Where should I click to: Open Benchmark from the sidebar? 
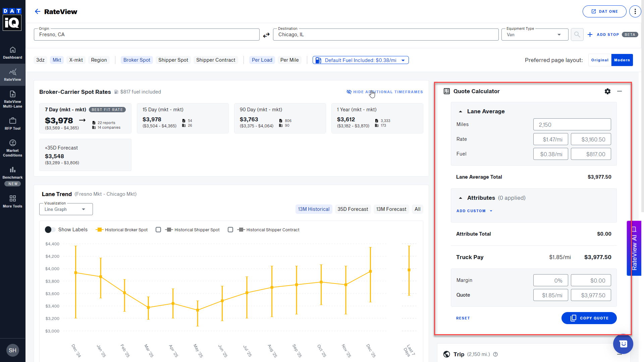tap(12, 172)
